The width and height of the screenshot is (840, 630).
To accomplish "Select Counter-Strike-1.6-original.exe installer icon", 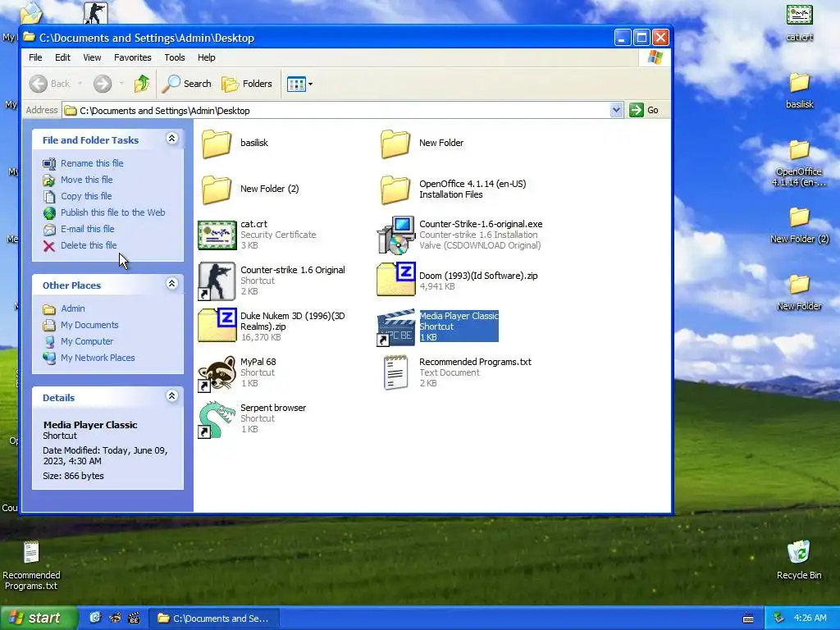I will (396, 235).
